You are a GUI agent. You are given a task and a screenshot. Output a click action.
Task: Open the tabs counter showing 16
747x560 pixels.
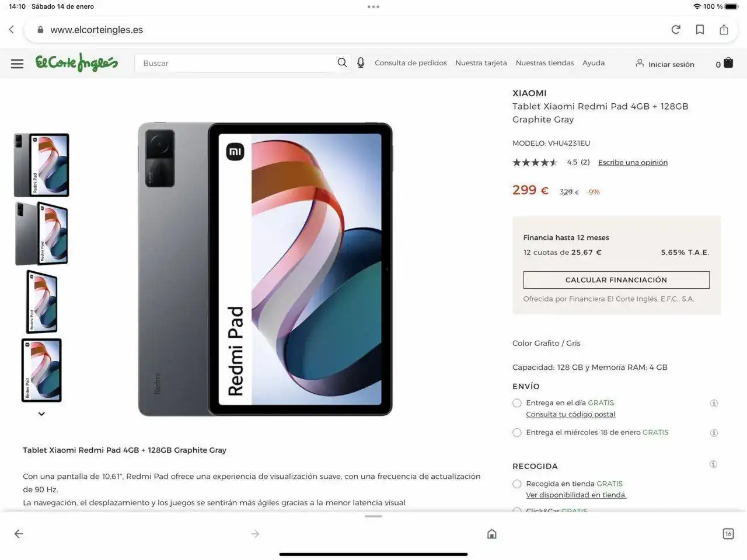click(x=728, y=534)
